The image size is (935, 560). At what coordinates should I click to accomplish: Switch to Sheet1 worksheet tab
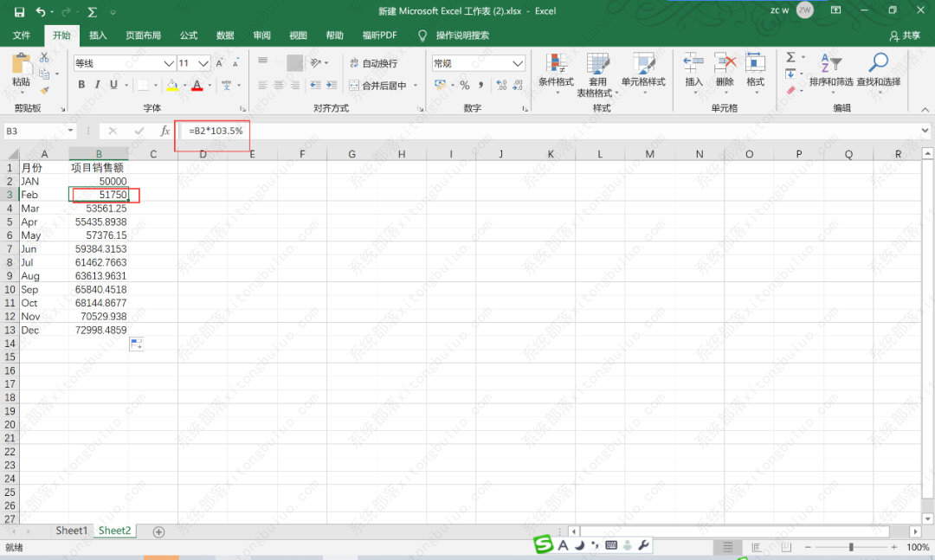[x=72, y=531]
